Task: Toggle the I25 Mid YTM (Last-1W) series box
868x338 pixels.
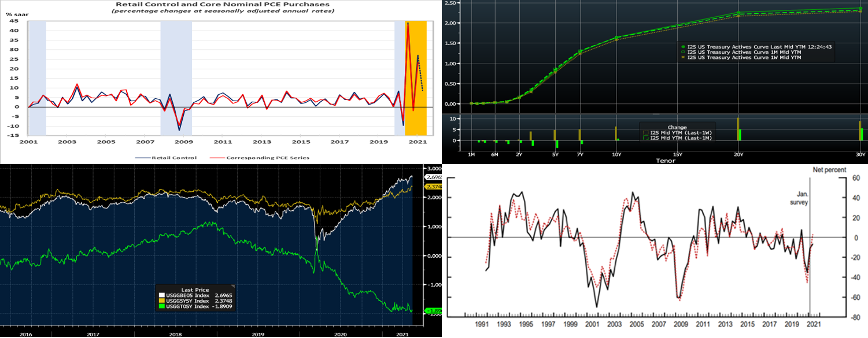Action: [x=646, y=132]
